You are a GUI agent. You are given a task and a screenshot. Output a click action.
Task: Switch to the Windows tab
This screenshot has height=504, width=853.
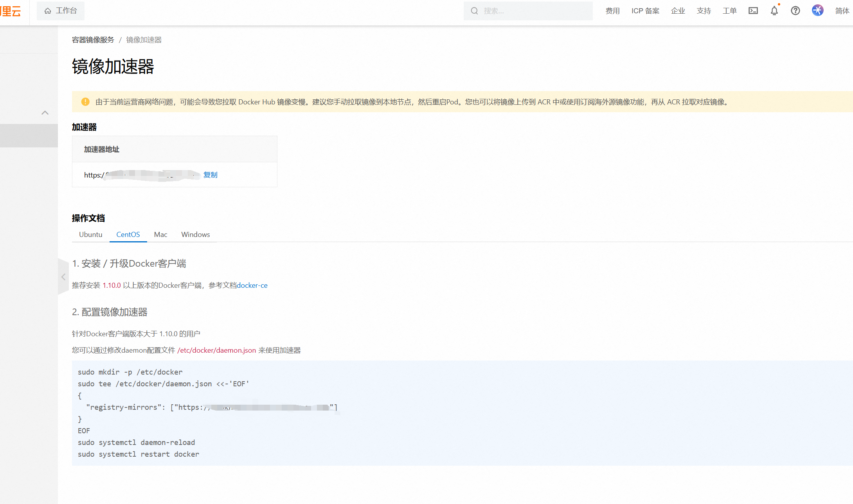[196, 234]
